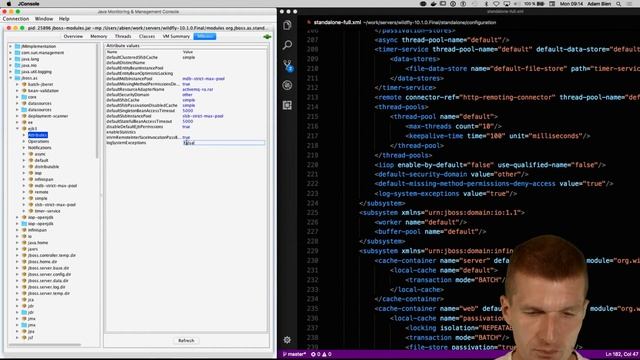The width and height of the screenshot is (640, 360).
Task: Click the bean icon beside timer-service
Action: click(x=31, y=211)
